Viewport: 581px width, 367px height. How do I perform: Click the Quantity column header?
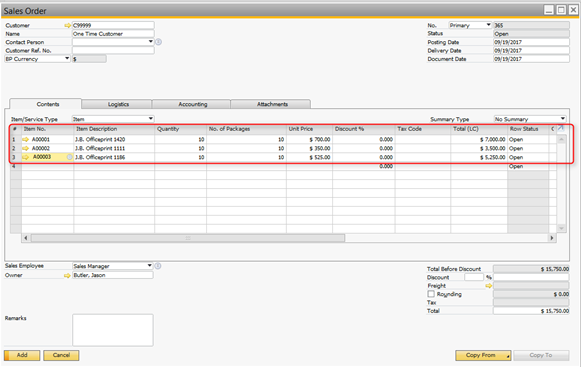180,129
